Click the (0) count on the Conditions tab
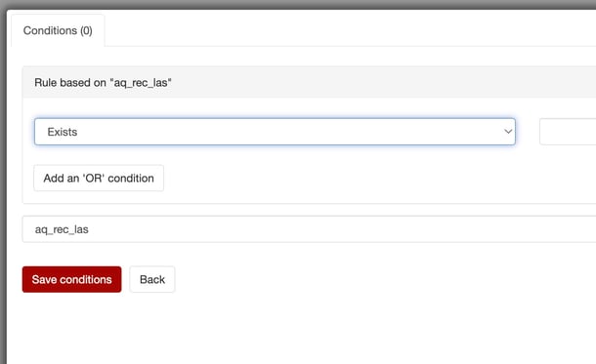The width and height of the screenshot is (596, 364). 86,31
